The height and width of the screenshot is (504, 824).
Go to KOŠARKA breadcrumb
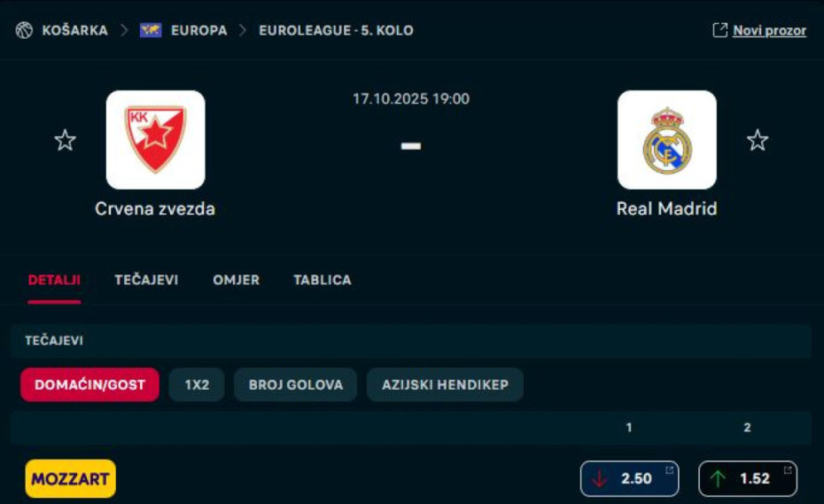(75, 30)
